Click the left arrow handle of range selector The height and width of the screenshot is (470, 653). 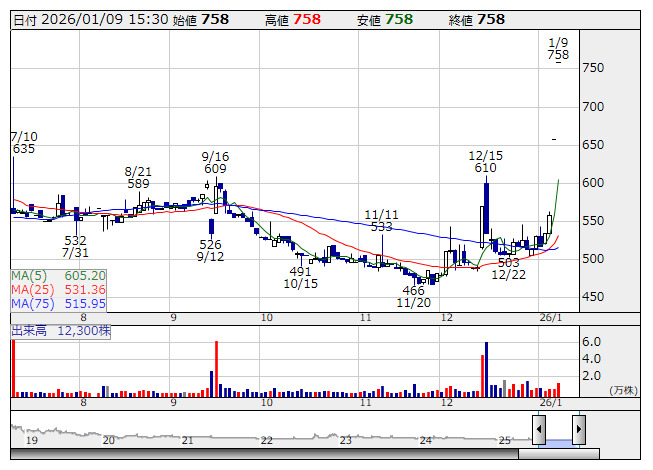coord(539,430)
